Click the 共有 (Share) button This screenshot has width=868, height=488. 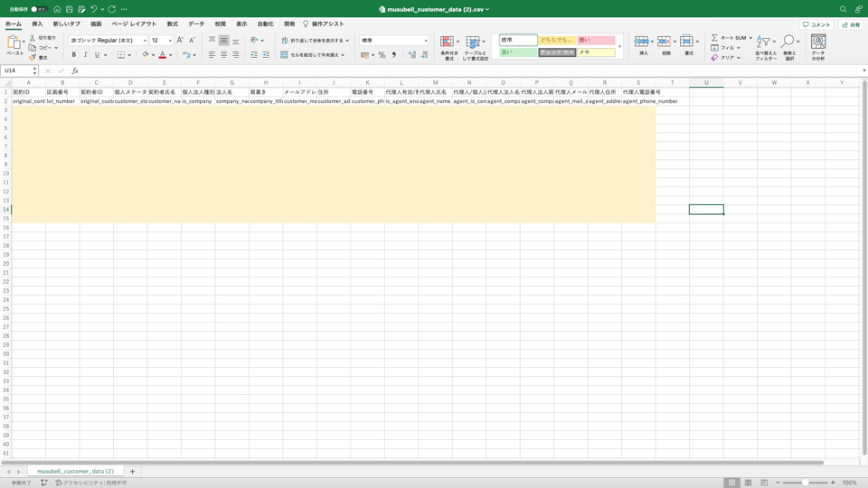pyautogui.click(x=851, y=24)
